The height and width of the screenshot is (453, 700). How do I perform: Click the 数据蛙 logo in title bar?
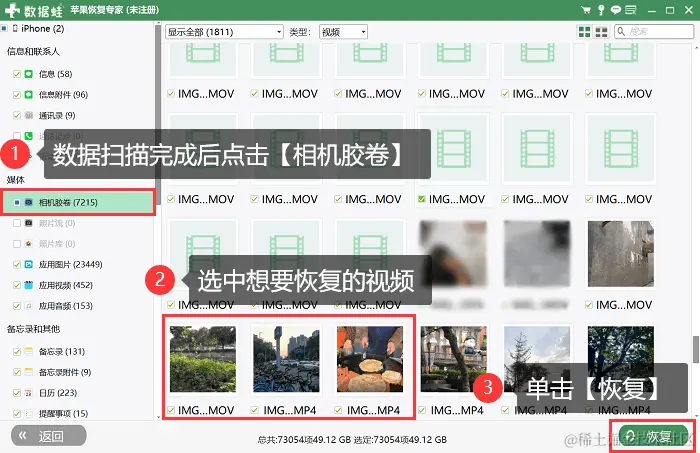(x=33, y=10)
